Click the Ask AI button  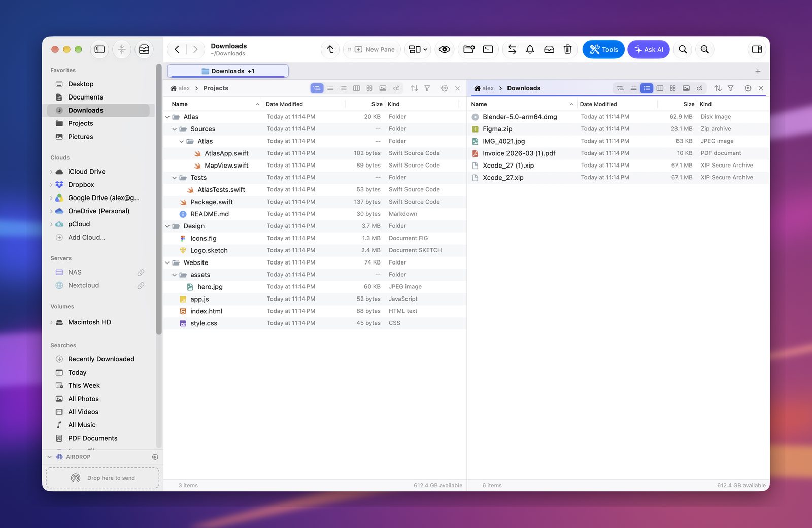pyautogui.click(x=649, y=49)
